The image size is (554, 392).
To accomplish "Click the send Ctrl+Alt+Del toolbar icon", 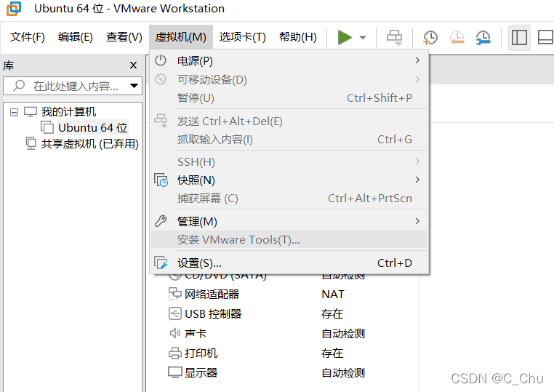I will (394, 38).
